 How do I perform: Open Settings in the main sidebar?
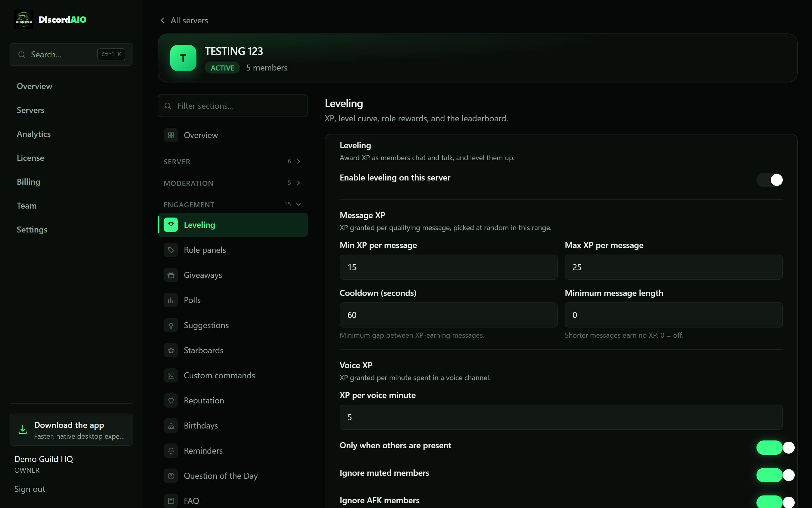(x=32, y=229)
